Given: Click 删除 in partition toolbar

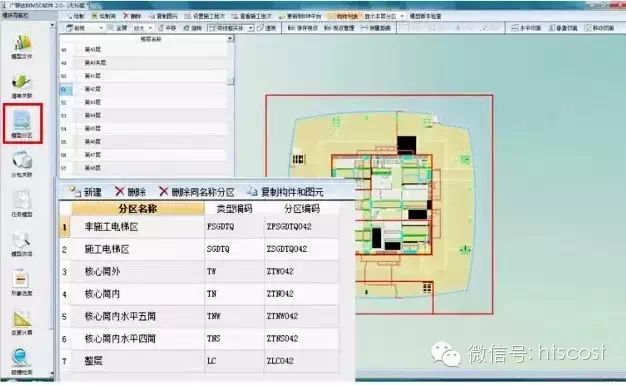Looking at the screenshot, I should [x=130, y=192].
